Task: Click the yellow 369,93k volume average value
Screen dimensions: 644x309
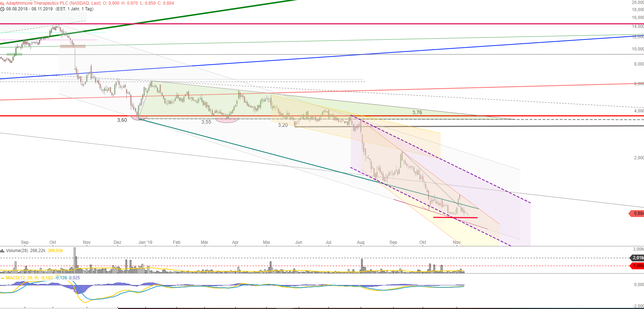Action: (x=56, y=251)
